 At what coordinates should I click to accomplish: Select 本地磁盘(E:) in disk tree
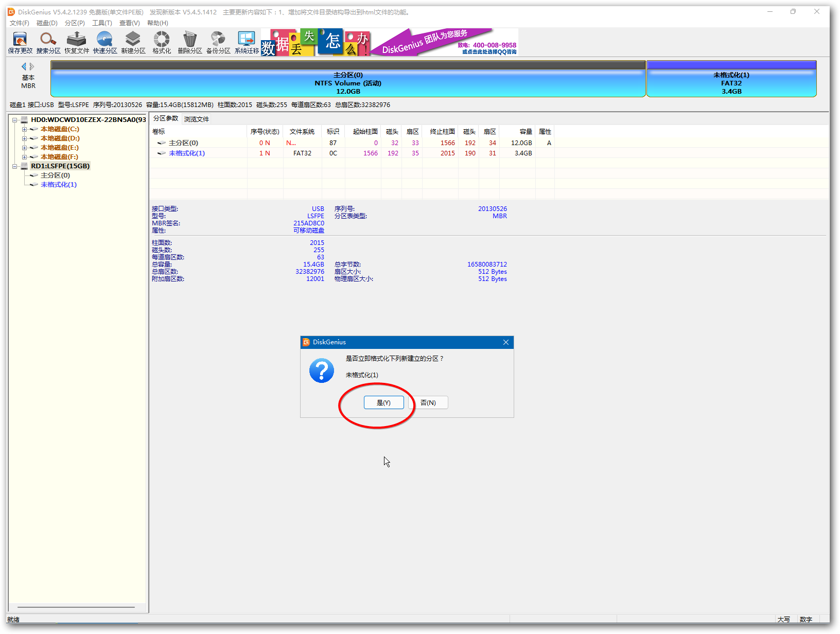point(60,148)
